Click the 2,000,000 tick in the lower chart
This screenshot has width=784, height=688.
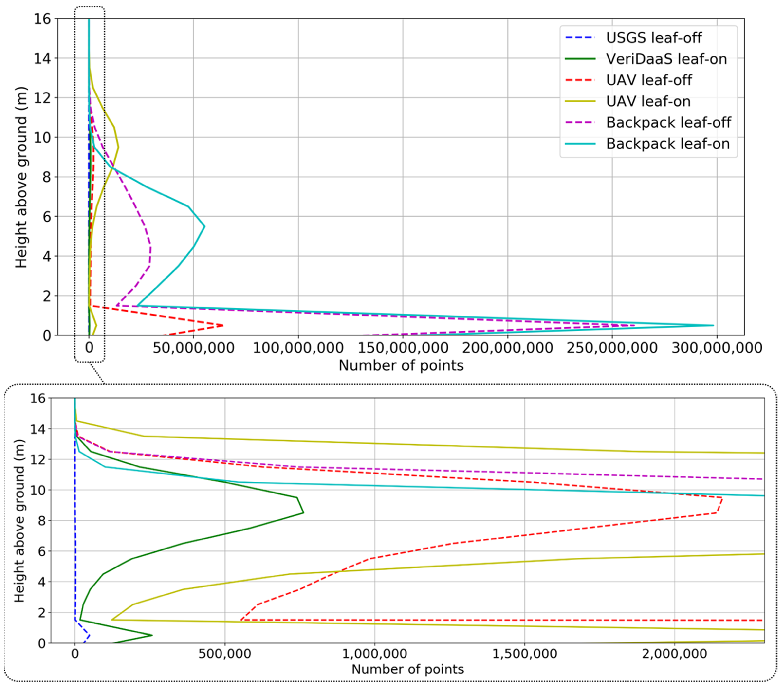pos(674,653)
